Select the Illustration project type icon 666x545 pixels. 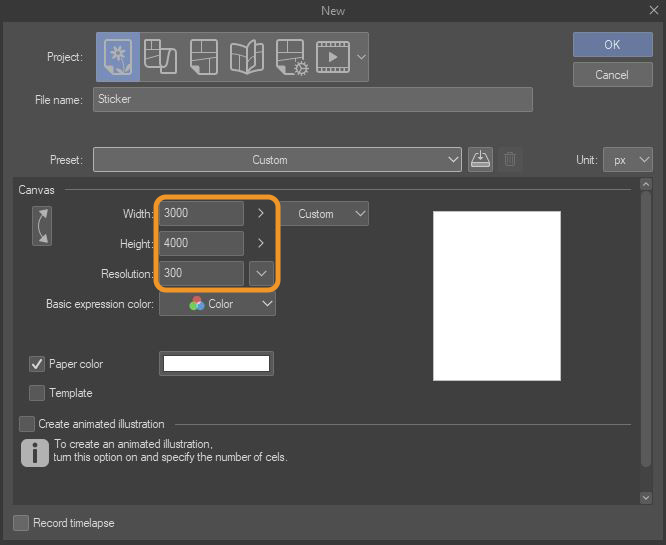[118, 57]
